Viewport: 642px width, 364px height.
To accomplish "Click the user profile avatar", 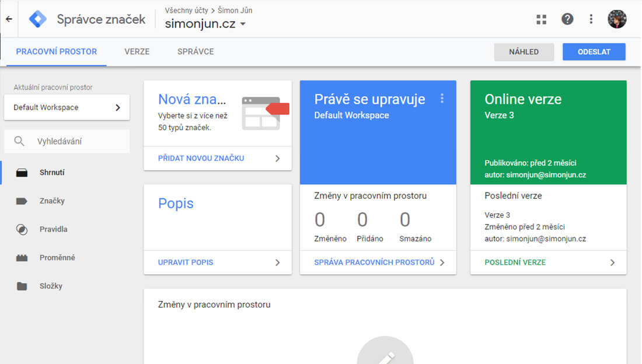I will (617, 19).
